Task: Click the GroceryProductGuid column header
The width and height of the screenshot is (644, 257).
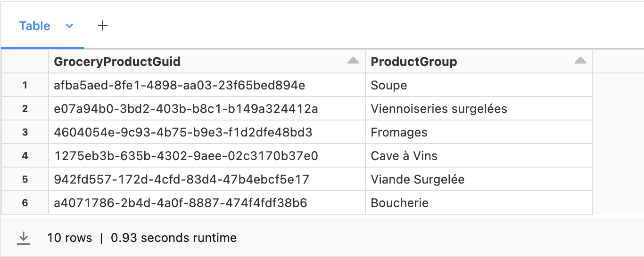Action: click(x=117, y=62)
